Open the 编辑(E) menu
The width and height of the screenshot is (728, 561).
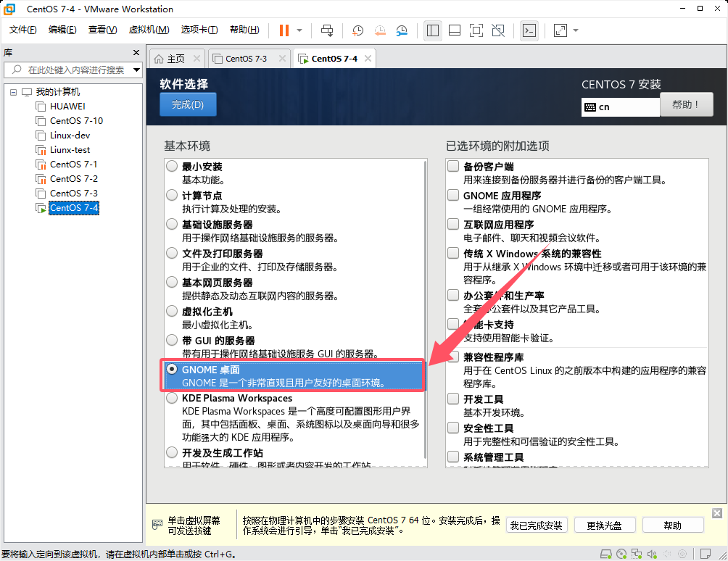tap(62, 30)
